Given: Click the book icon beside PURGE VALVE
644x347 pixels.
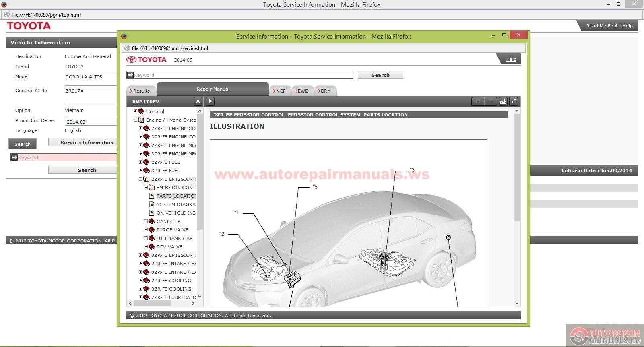Looking at the screenshot, I should click(152, 230).
